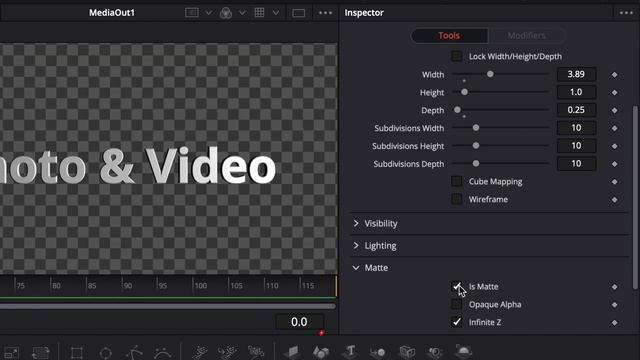Viewport: 640px width, 360px height.
Task: Add a Camera 3D node
Action: [407, 352]
